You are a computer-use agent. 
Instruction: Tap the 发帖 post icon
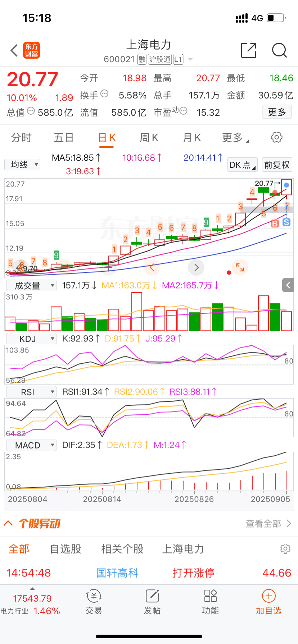point(152,602)
